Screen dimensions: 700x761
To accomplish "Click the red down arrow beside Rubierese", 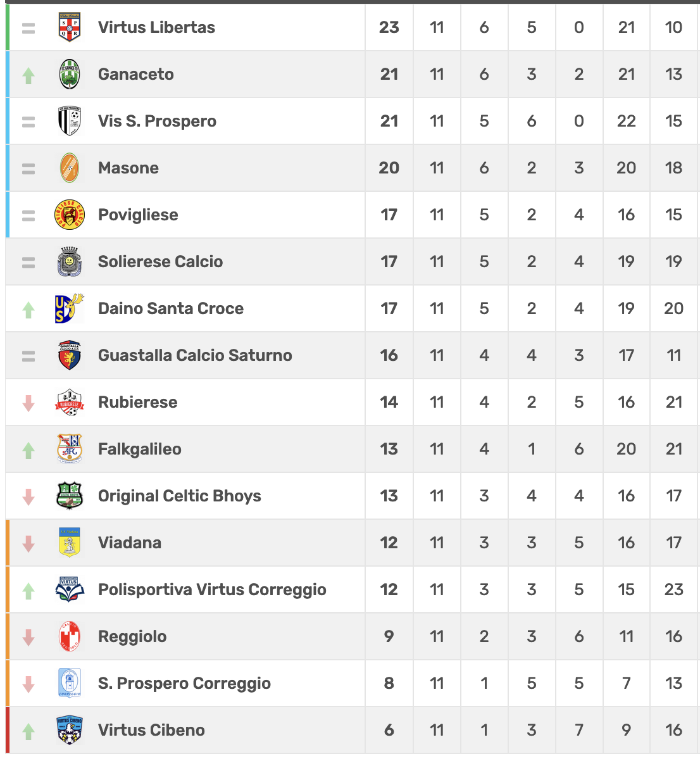I will (x=28, y=403).
